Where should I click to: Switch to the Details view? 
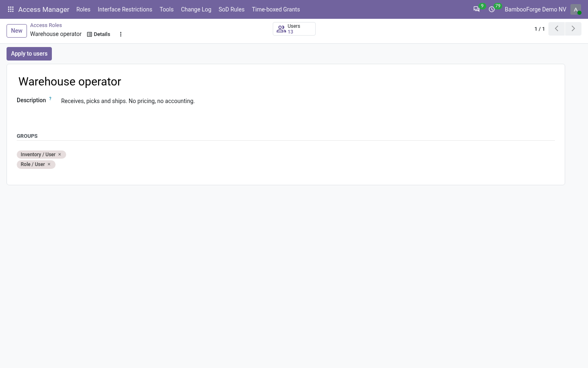pos(99,34)
